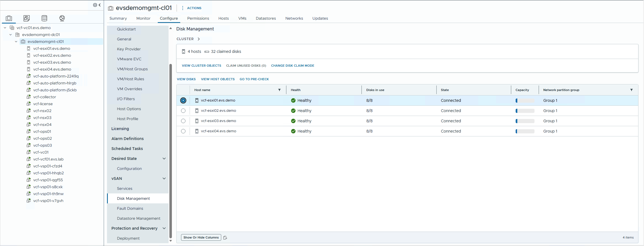Click the VIEW DISKS link
This screenshot has height=246, width=644.
click(186, 79)
